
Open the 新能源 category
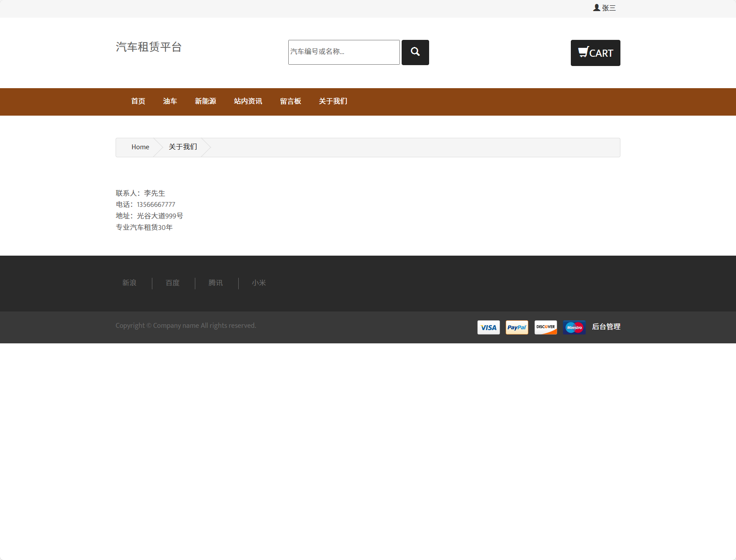coord(205,101)
